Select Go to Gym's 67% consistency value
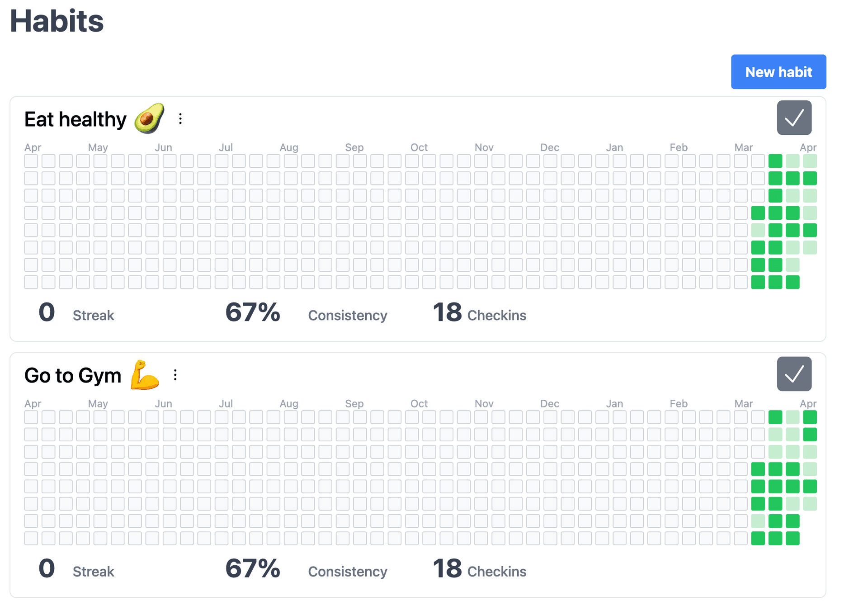Screen dimensions: 868x605 point(253,568)
